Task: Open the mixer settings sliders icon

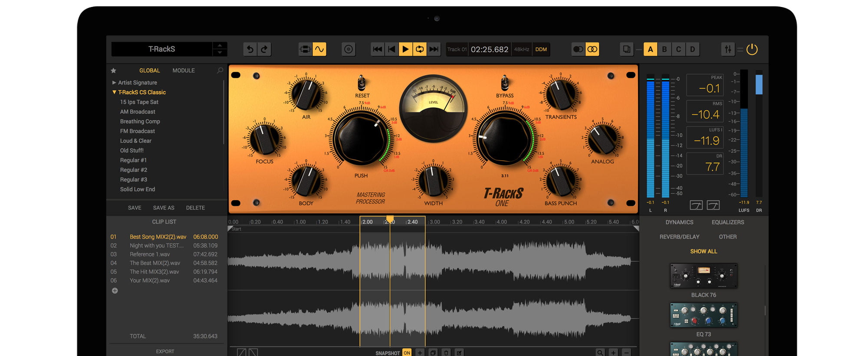Action: [728, 49]
